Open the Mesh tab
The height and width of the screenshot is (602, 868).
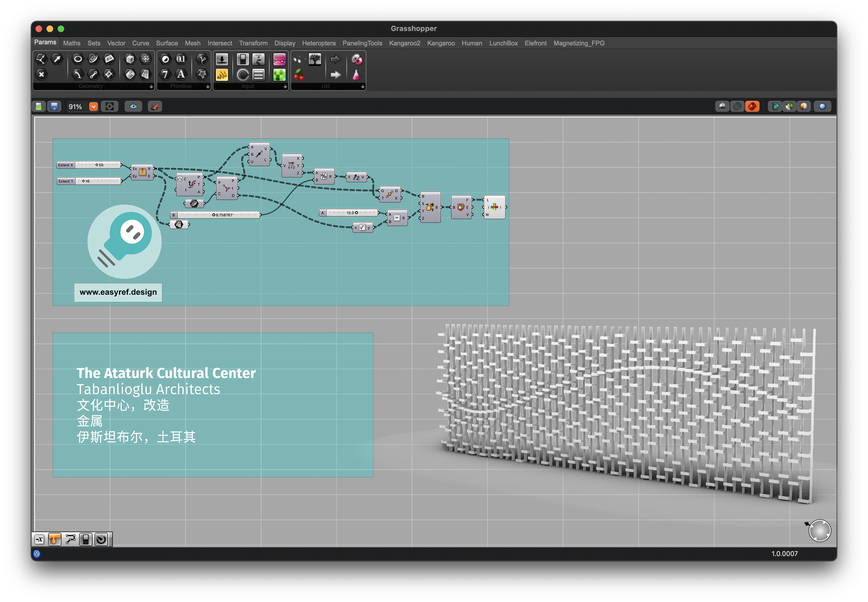coord(192,43)
